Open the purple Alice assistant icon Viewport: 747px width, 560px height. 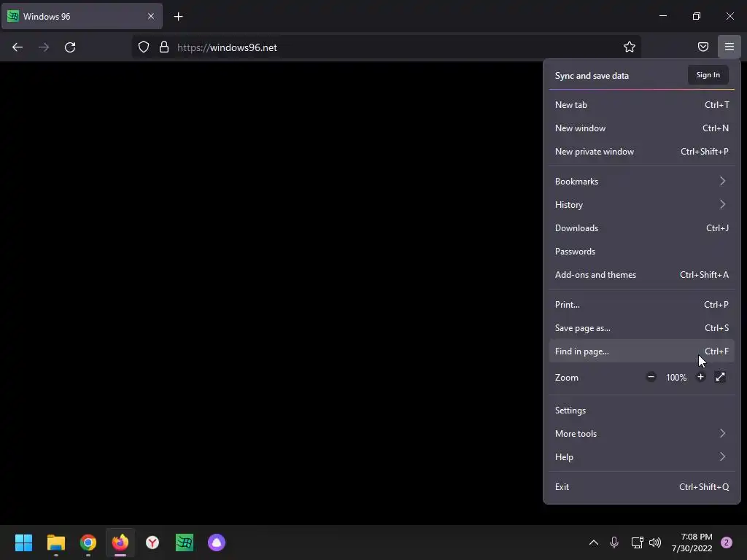click(x=217, y=542)
